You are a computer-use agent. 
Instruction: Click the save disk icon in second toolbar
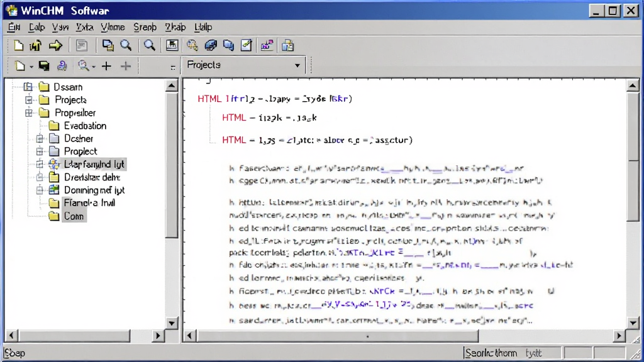[44, 65]
